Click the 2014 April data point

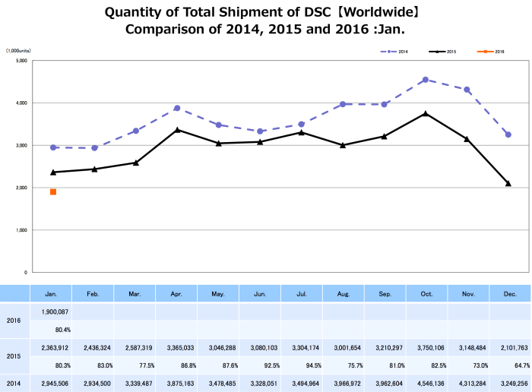(x=177, y=108)
